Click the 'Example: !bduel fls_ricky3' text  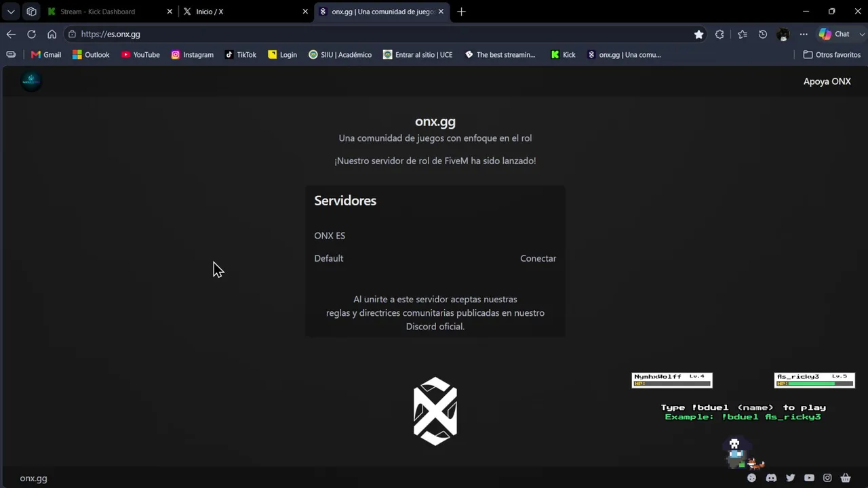(743, 417)
